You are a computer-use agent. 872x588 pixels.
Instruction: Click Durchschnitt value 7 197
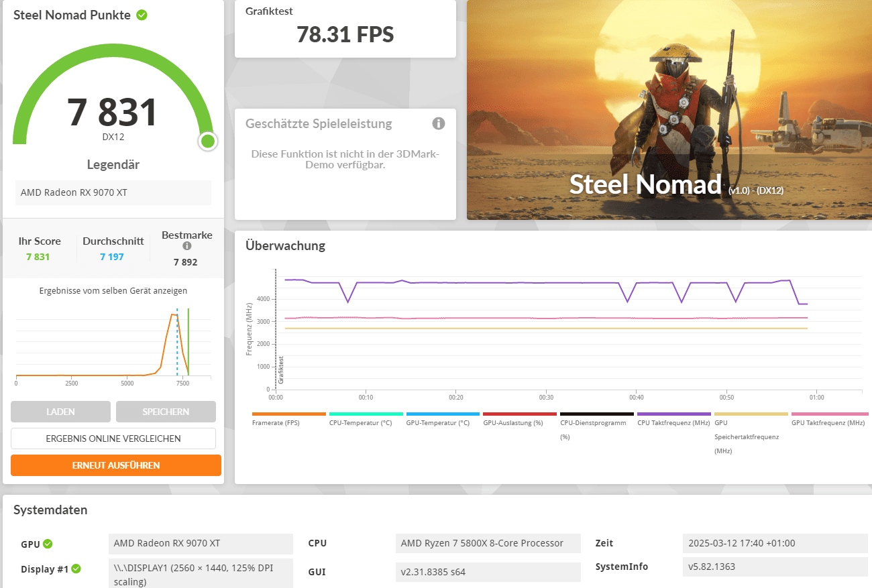point(111,257)
